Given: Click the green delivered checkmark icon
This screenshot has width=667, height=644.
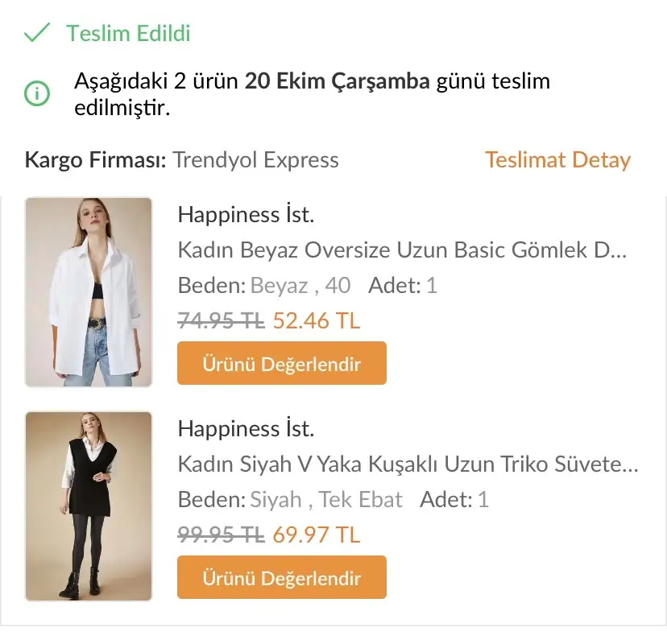Looking at the screenshot, I should pyautogui.click(x=37, y=33).
